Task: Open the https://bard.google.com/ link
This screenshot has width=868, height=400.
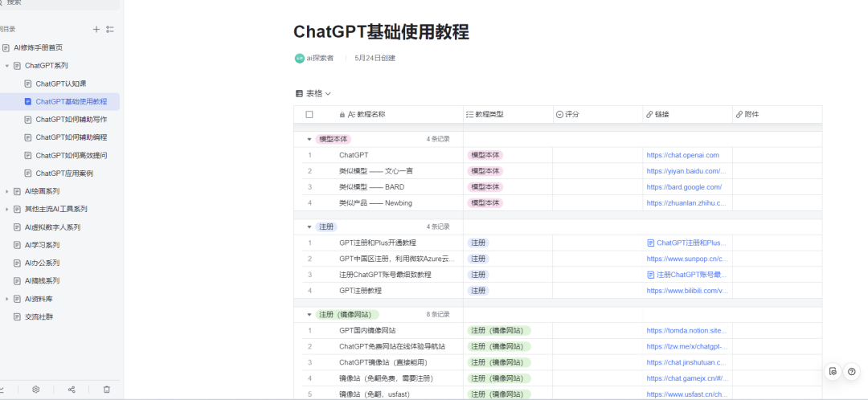Action: coord(684,187)
